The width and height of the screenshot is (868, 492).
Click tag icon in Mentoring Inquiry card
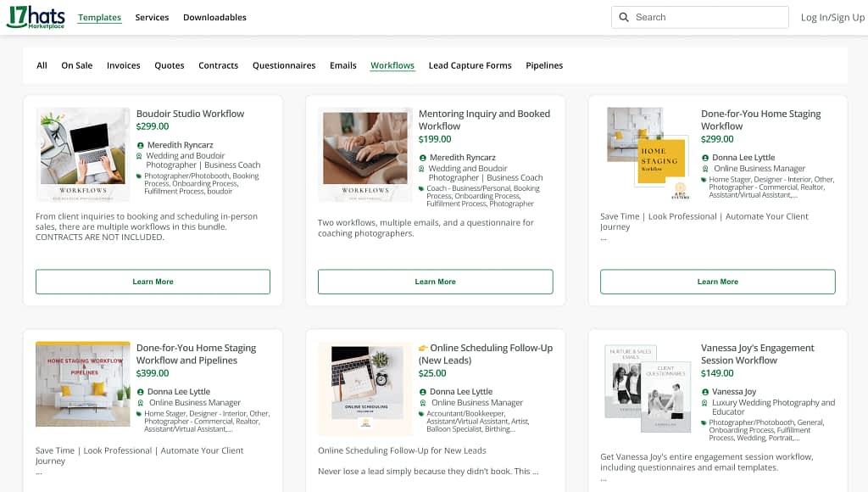pos(421,188)
